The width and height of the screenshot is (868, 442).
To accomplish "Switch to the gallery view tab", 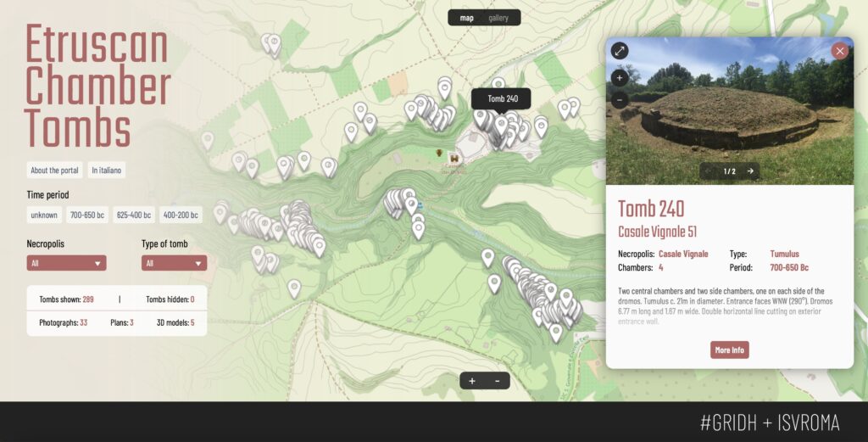I will click(498, 18).
